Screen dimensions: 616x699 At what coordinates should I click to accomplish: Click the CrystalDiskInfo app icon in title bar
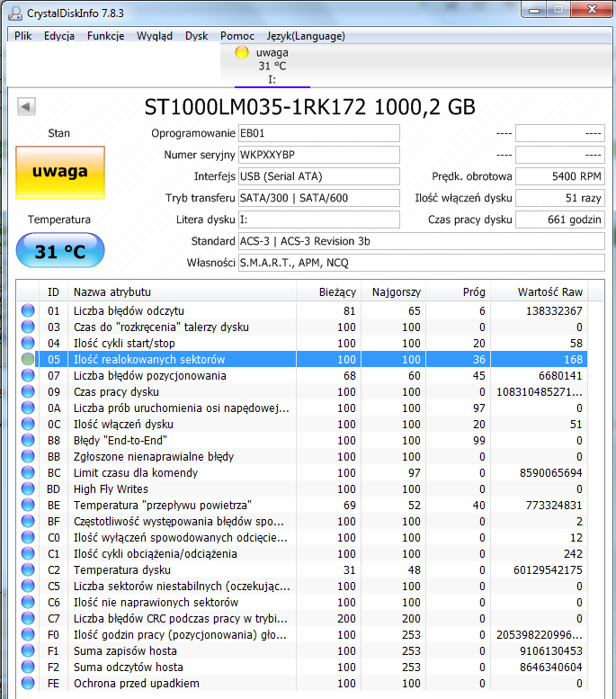point(15,13)
